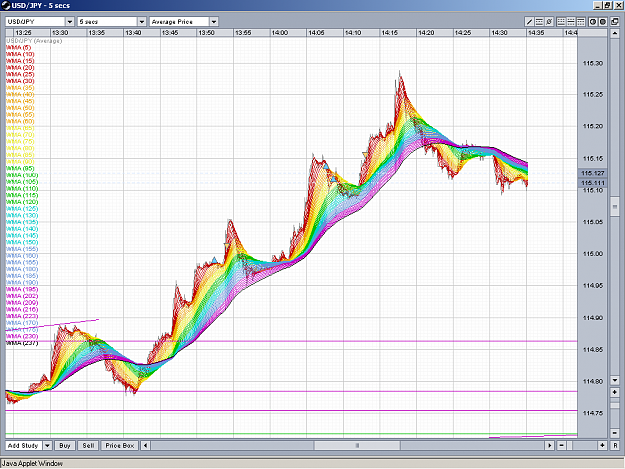The image size is (625, 469).
Task: Click the vertical price scale slider thumb
Action: [x=615, y=206]
